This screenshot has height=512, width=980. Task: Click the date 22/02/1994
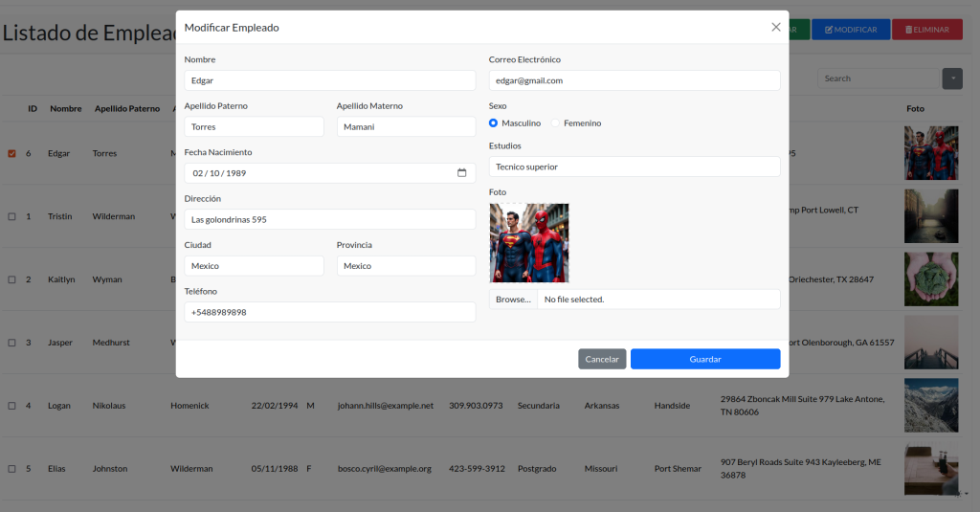click(x=275, y=406)
